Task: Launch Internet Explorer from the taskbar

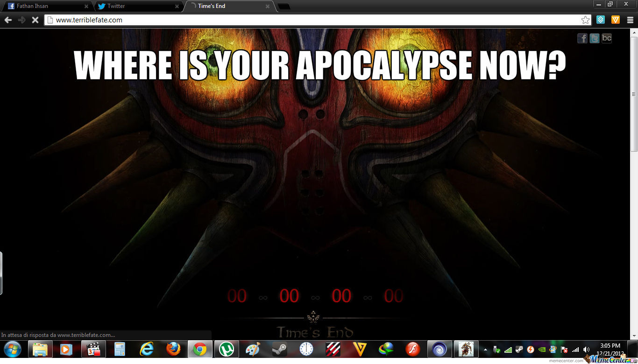Action: (x=147, y=349)
